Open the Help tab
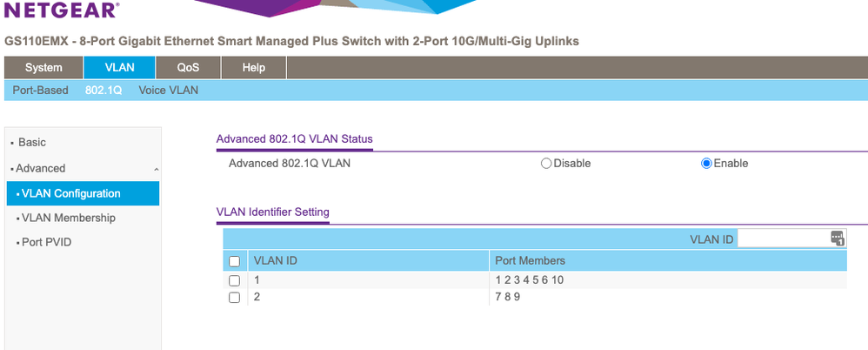The width and height of the screenshot is (868, 350). [x=253, y=68]
